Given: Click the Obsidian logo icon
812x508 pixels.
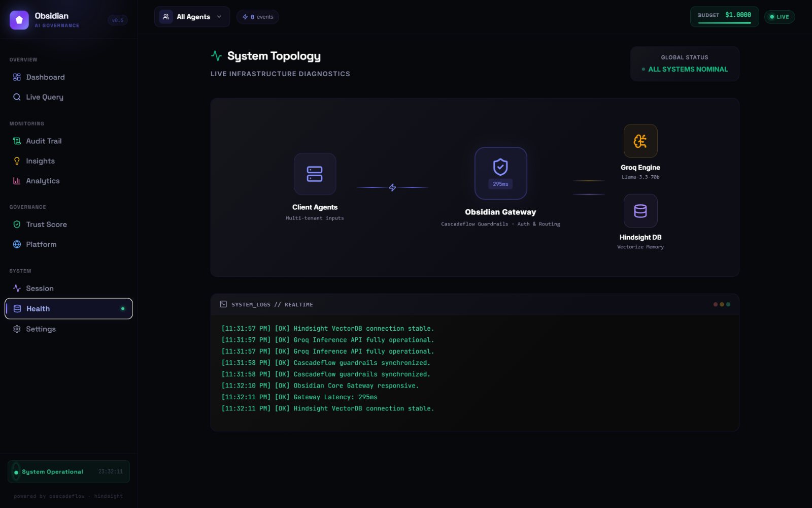Looking at the screenshot, I should [19, 20].
